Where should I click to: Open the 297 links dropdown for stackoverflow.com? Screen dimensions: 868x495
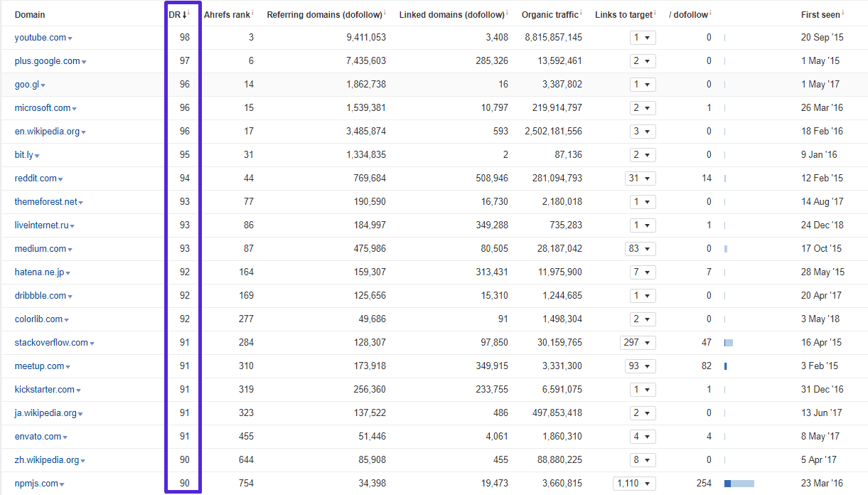pos(637,343)
